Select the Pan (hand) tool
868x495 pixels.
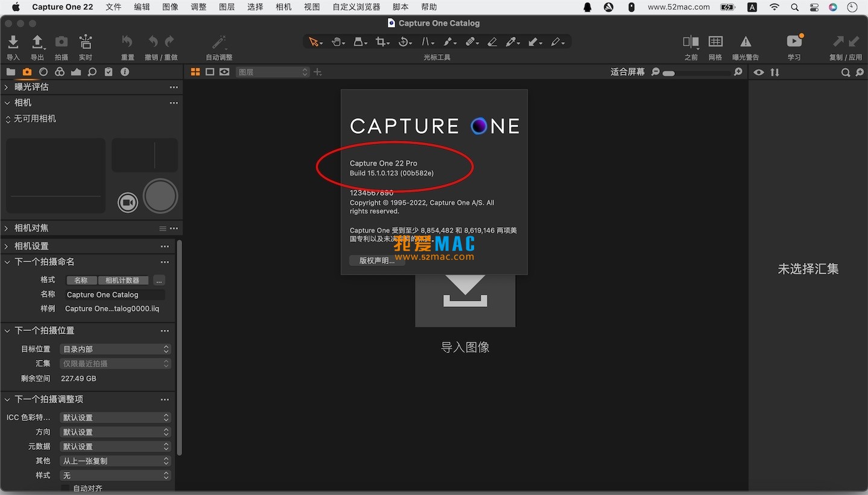pos(337,42)
